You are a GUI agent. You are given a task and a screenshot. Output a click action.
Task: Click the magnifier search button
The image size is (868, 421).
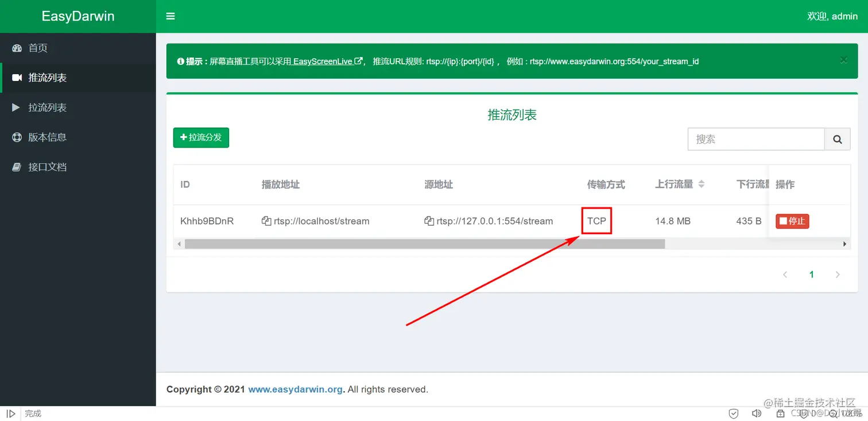[838, 139]
